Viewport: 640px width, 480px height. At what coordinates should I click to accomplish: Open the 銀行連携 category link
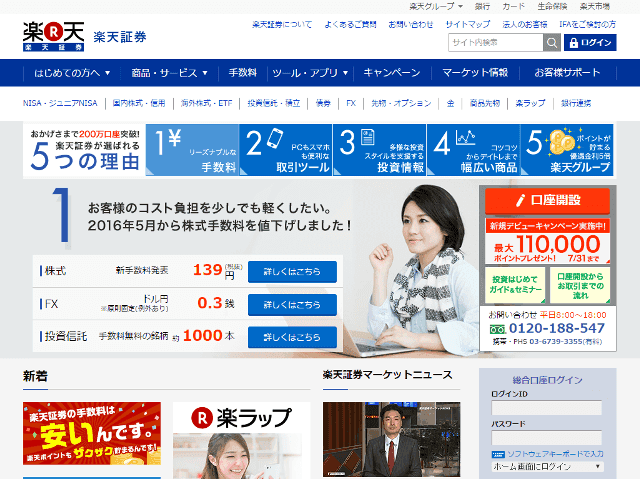pos(576,103)
